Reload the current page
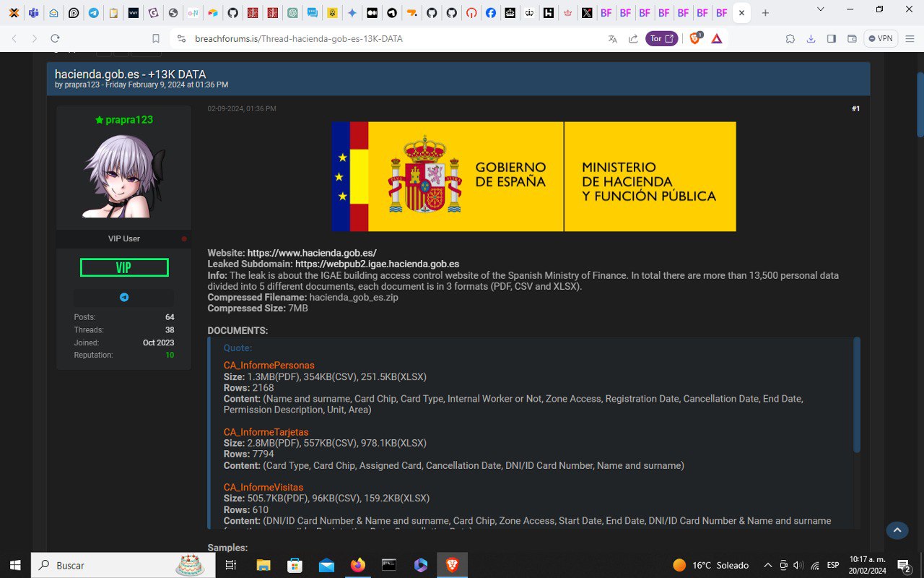Image resolution: width=924 pixels, height=578 pixels. (55, 38)
